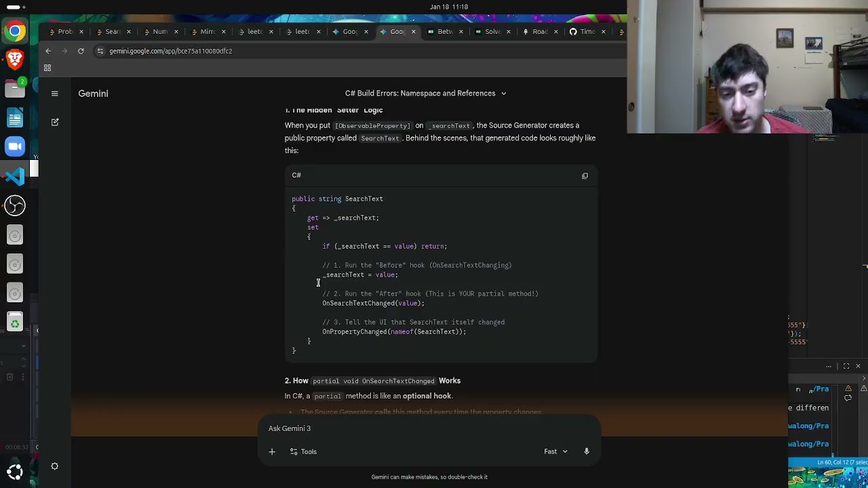Start a new chat in Gemini
868x488 pixels.
[55, 122]
